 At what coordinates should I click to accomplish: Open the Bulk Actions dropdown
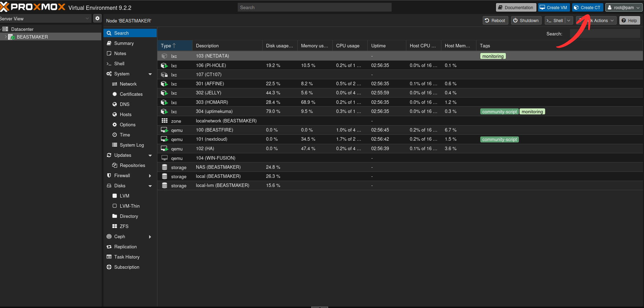click(596, 21)
